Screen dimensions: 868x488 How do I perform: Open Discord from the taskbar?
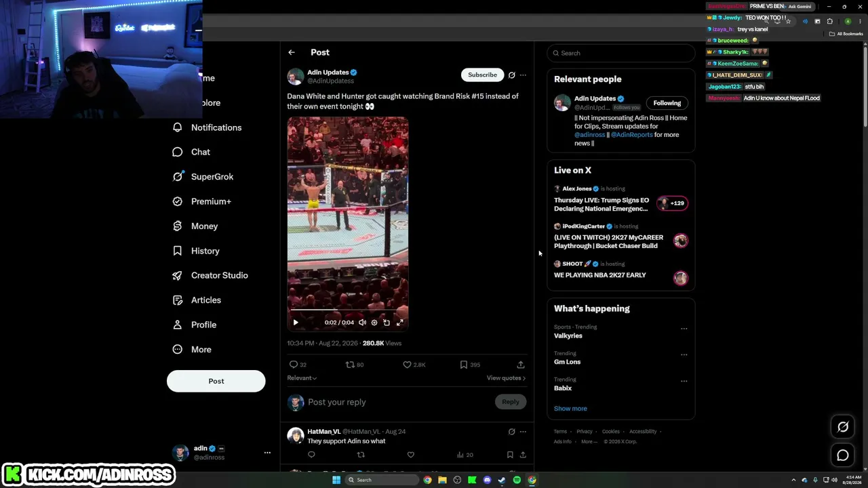pos(487,480)
